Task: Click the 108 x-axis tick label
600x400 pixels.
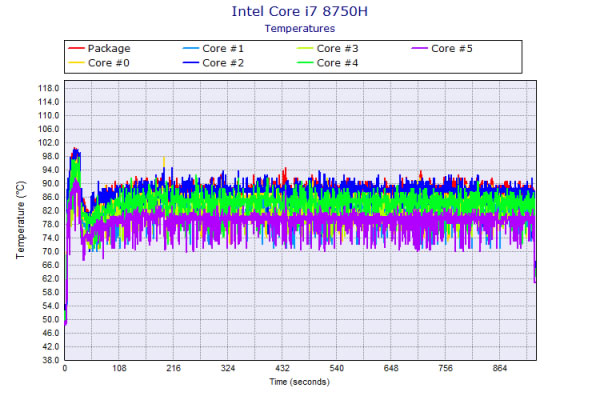Action: (119, 368)
